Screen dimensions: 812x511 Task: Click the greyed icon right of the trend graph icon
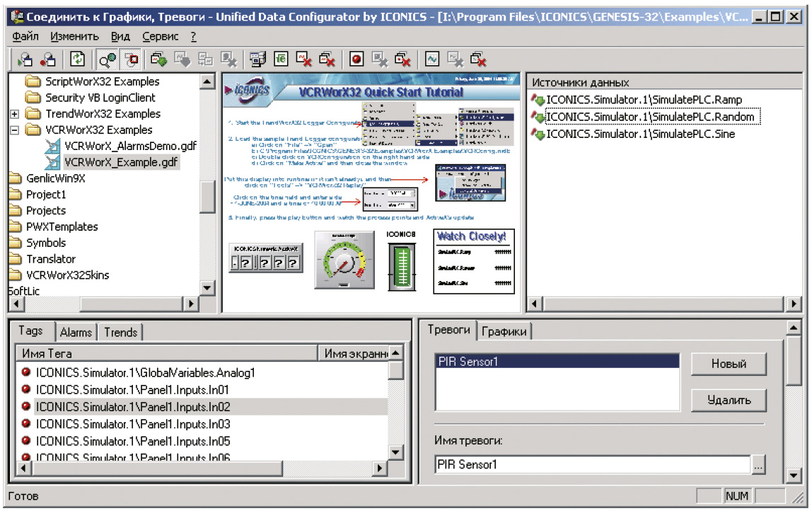456,59
